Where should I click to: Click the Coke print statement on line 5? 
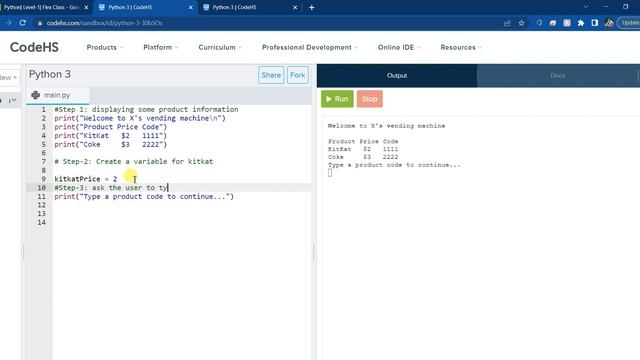coord(111,144)
